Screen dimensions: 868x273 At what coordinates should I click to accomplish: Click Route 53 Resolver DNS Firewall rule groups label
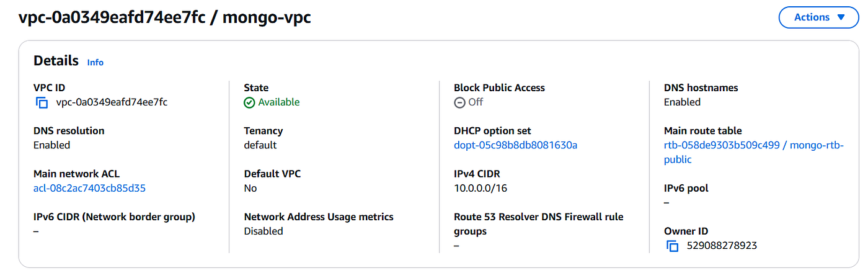point(539,224)
